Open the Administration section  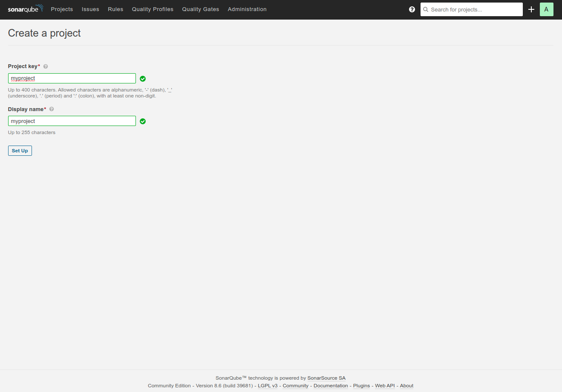click(247, 9)
